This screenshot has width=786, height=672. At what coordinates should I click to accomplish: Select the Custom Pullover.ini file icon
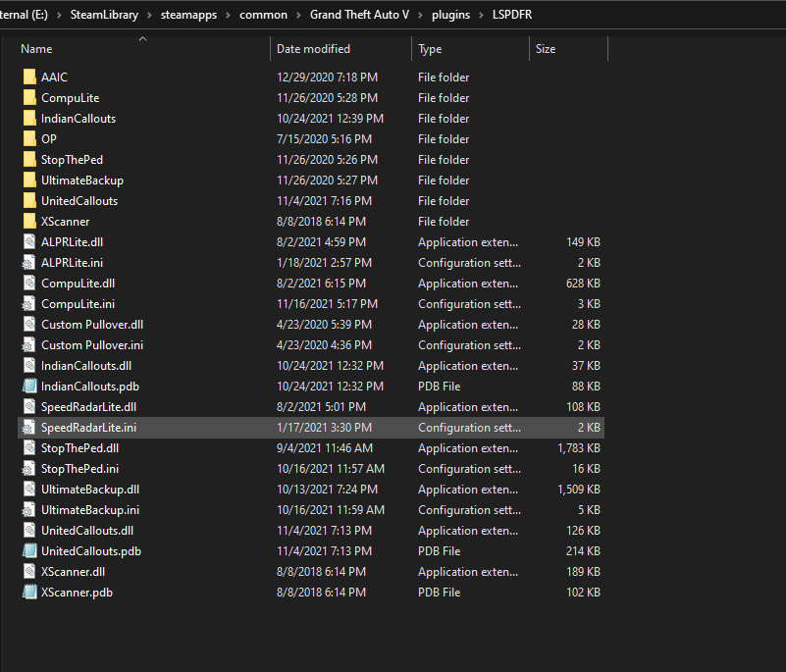[28, 344]
